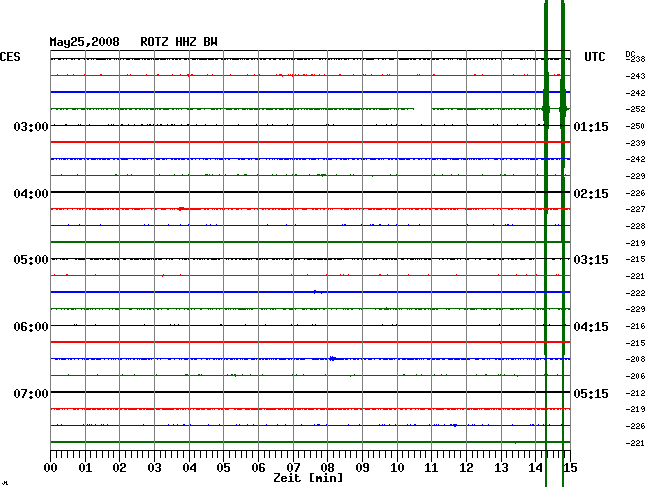The image size is (650, 494).
Task: Click DC offset value -243
Action: 635,76
